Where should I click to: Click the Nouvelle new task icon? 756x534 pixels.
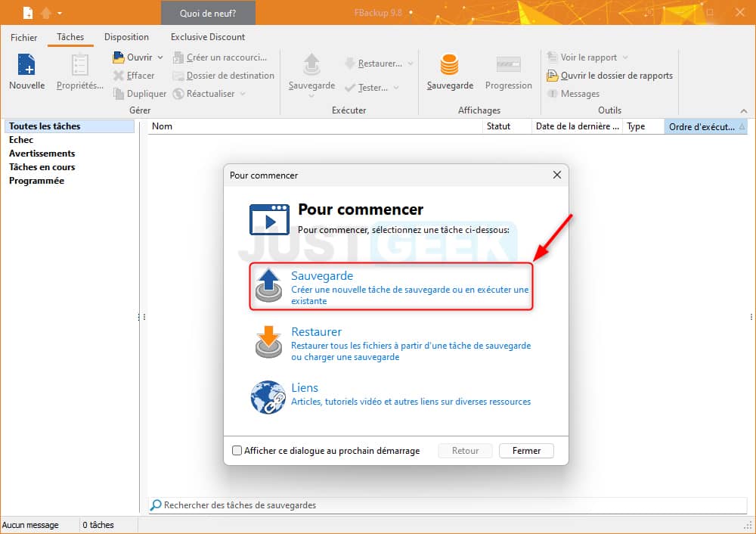[x=26, y=64]
